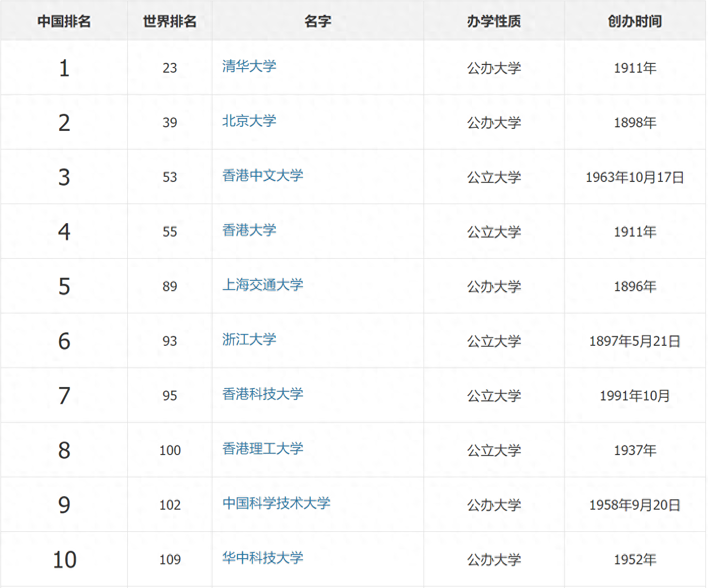708x588 pixels.
Task: Click the China rank 10 cell
Action: click(x=64, y=560)
